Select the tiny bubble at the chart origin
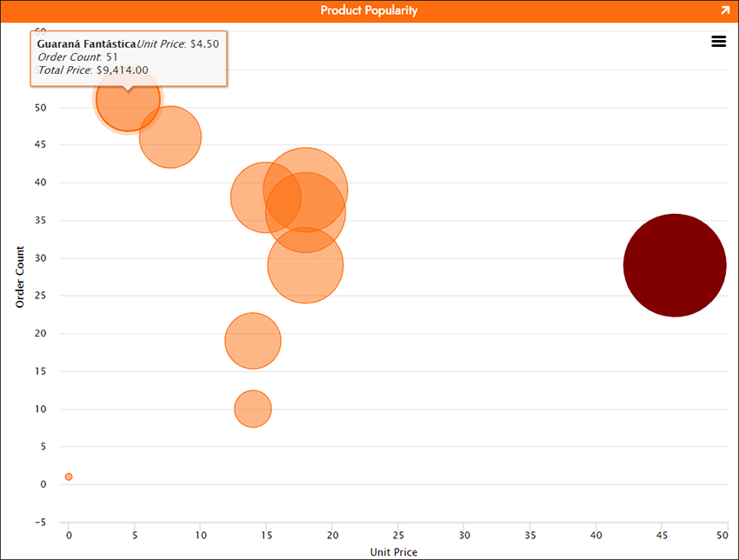 pyautogui.click(x=69, y=476)
